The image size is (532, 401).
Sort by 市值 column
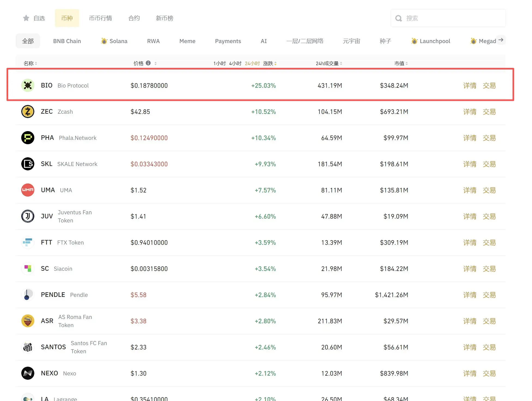point(401,63)
